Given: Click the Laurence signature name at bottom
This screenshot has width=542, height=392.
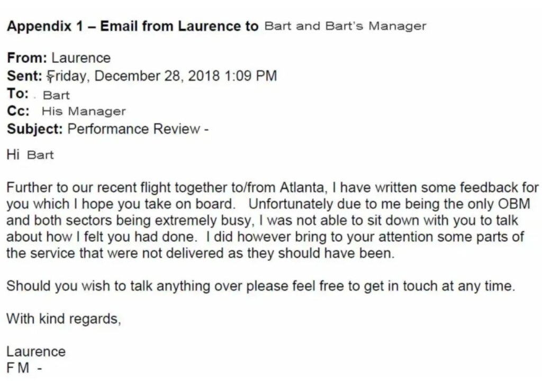Looking at the screenshot, I should (x=36, y=352).
